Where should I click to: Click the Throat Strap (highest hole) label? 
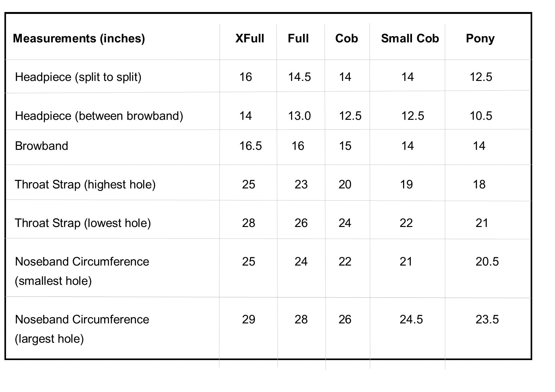[85, 185]
